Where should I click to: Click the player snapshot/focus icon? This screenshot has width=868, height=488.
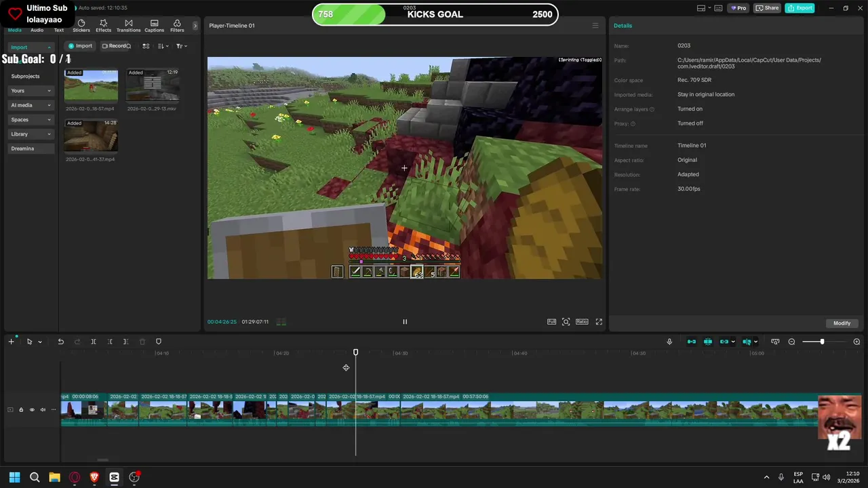(x=566, y=322)
